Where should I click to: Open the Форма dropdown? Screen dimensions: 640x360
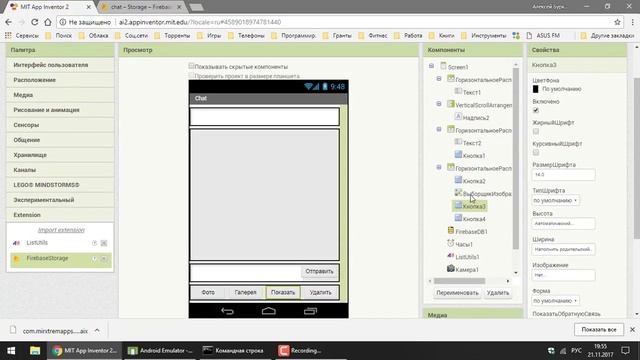(555, 301)
